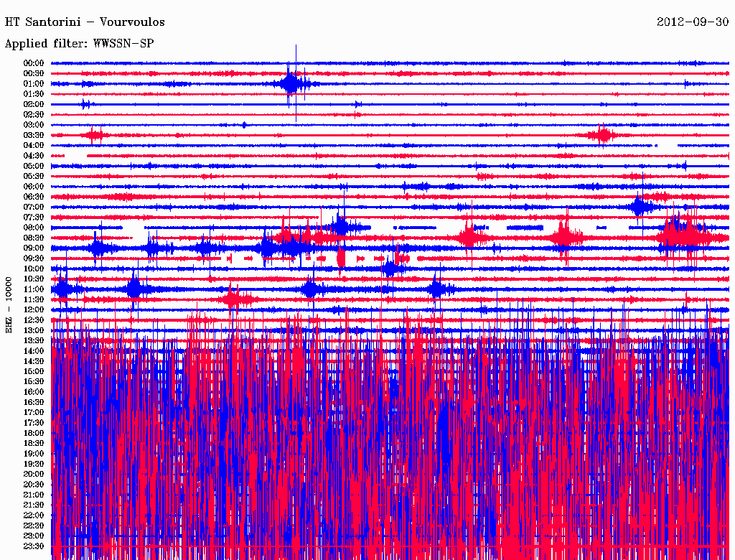
Task: Select the 04:00 time label
Action: click(x=34, y=146)
